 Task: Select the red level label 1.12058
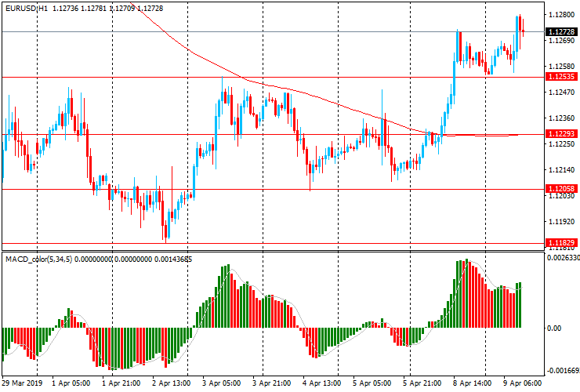click(x=561, y=189)
